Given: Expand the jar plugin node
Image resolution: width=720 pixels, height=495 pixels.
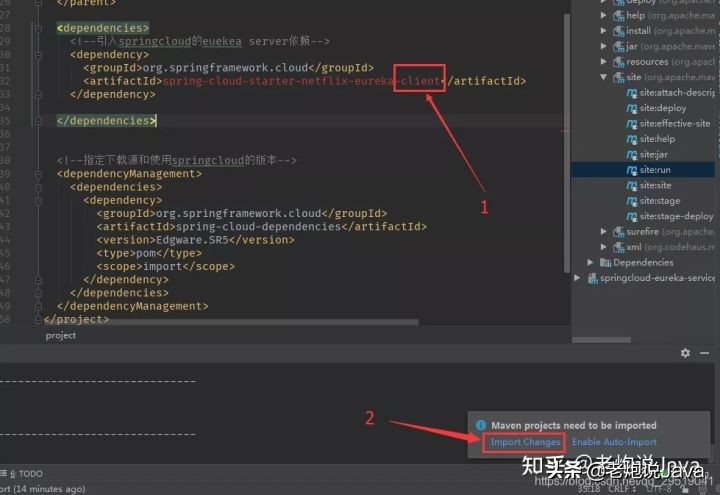Looking at the screenshot, I should click(x=603, y=46).
